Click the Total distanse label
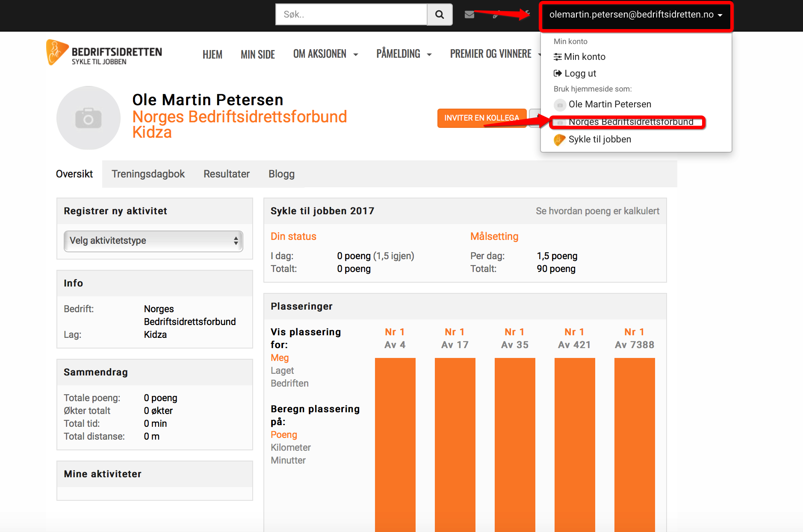 click(94, 437)
